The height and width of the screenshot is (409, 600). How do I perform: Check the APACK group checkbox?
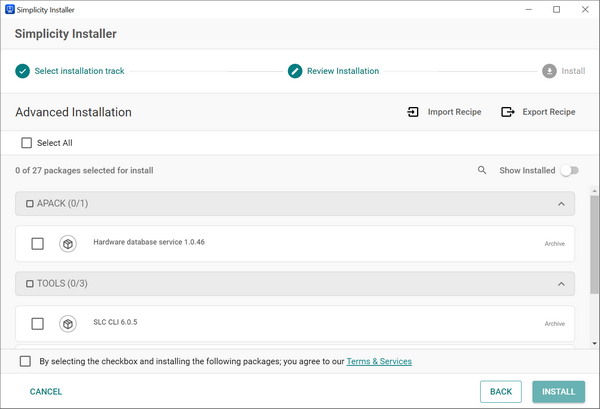(29, 204)
